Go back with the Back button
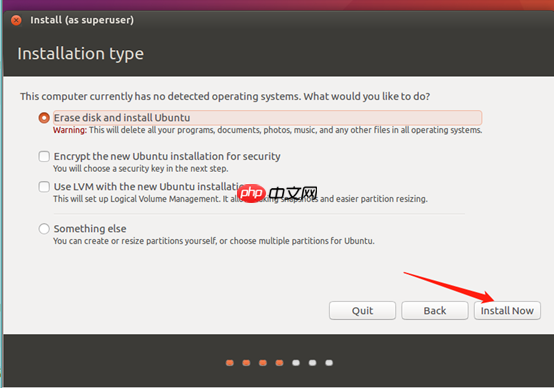This screenshot has width=554, height=388. pyautogui.click(x=435, y=311)
